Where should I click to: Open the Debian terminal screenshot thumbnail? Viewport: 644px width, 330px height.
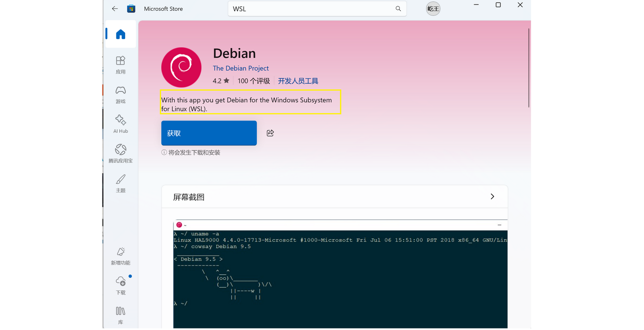coord(340,274)
